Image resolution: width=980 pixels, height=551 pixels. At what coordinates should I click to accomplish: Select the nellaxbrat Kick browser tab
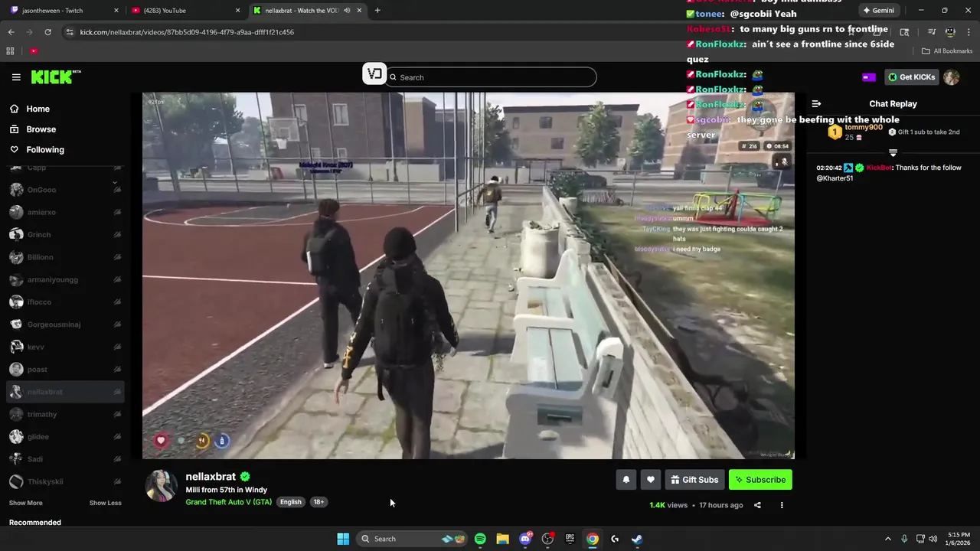point(306,11)
